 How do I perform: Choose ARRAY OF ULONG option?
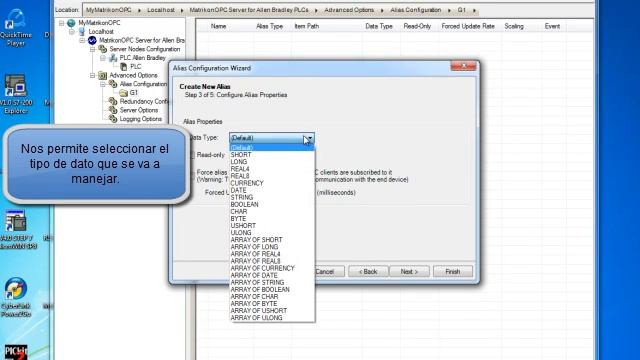(x=272, y=318)
